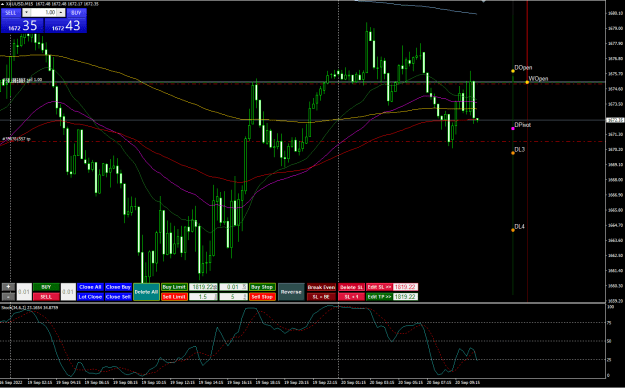This screenshot has height=388, width=625.
Task: Edit the field showing 5
Action: [x=234, y=297]
